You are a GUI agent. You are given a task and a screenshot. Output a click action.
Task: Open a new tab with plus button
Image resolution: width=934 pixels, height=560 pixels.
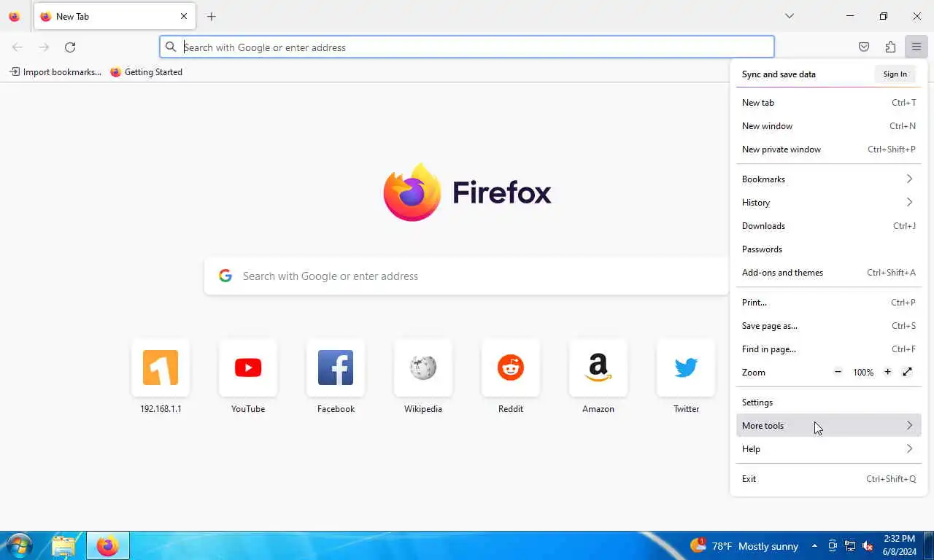212,16
